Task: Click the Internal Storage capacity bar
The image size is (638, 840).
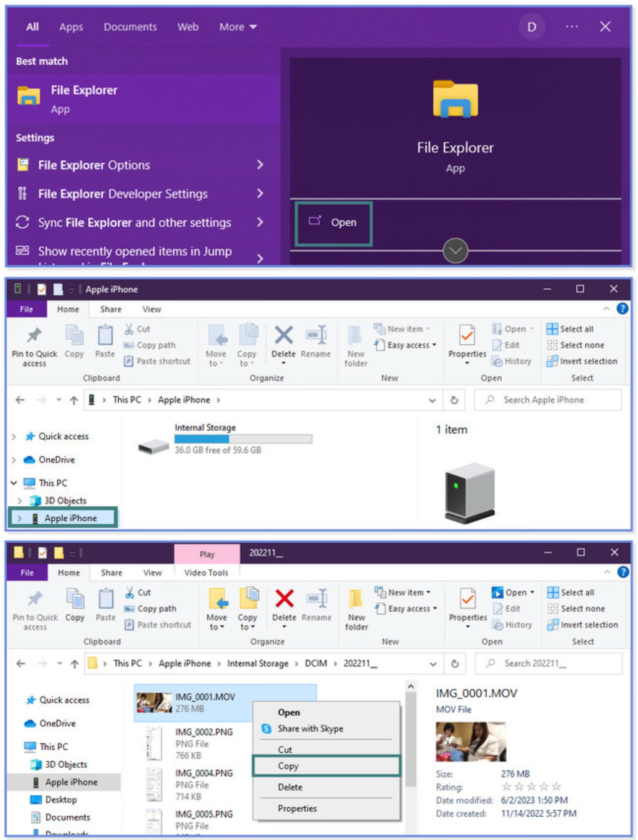Action: (x=243, y=439)
